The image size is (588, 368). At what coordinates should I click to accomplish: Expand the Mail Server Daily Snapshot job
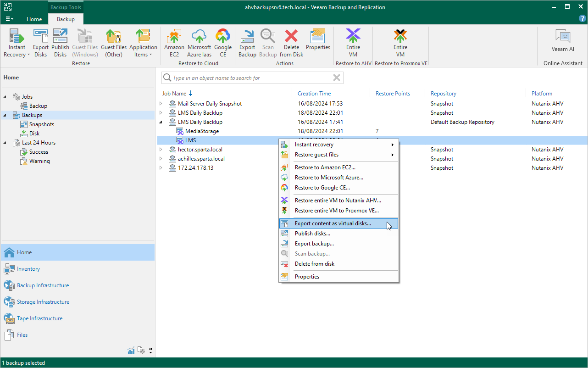coord(161,104)
